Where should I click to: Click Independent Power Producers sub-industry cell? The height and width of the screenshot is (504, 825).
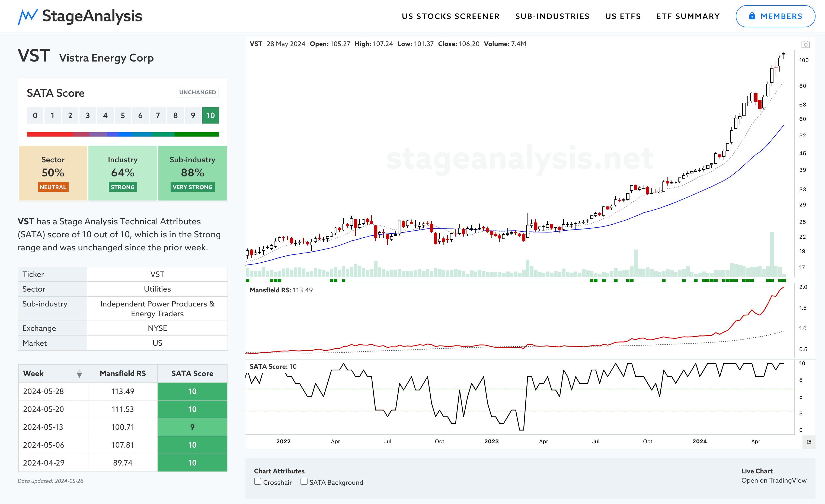(x=157, y=309)
